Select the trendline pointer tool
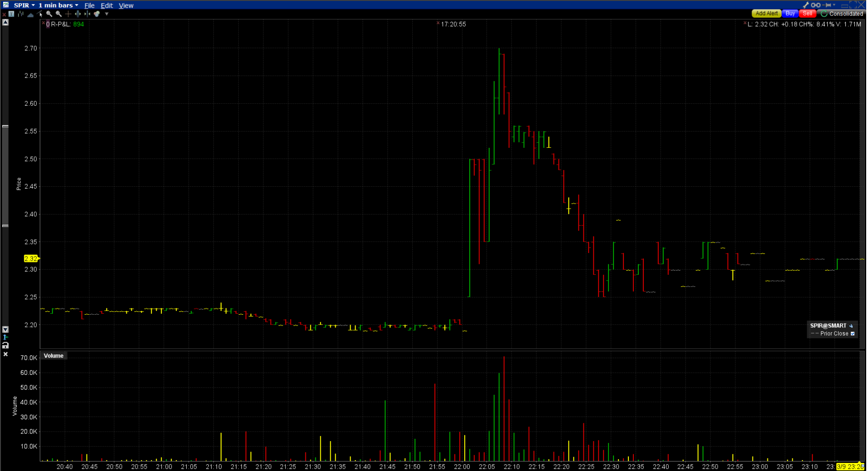868x471 pixels. pos(40,14)
